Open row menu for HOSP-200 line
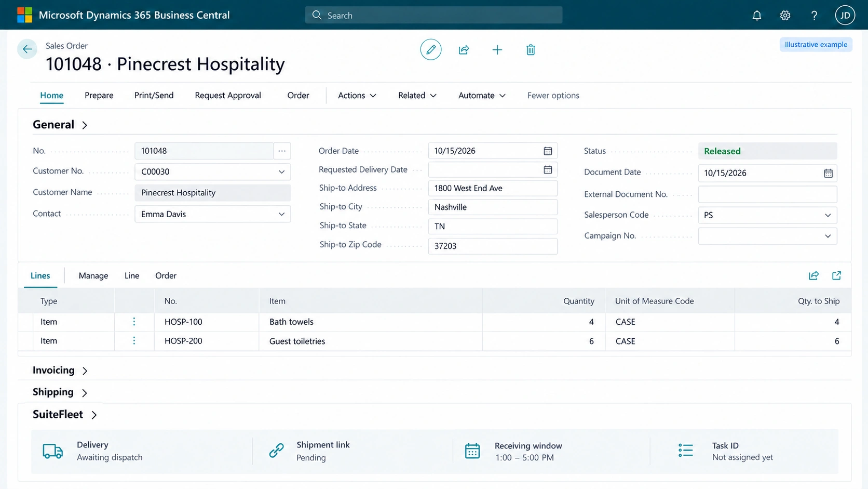This screenshot has width=868, height=489. [134, 341]
